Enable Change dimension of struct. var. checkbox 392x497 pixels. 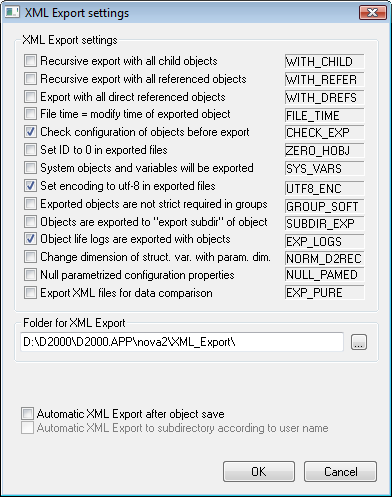[x=30, y=257]
